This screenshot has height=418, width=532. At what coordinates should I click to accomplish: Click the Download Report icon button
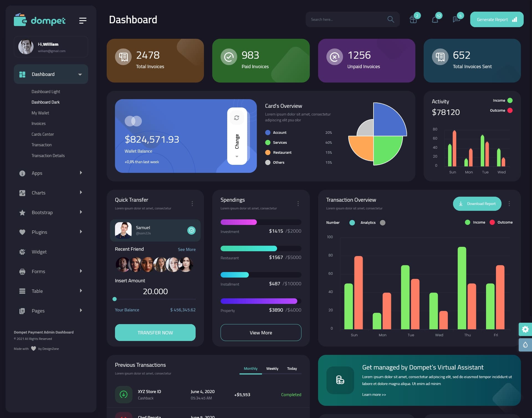point(461,203)
